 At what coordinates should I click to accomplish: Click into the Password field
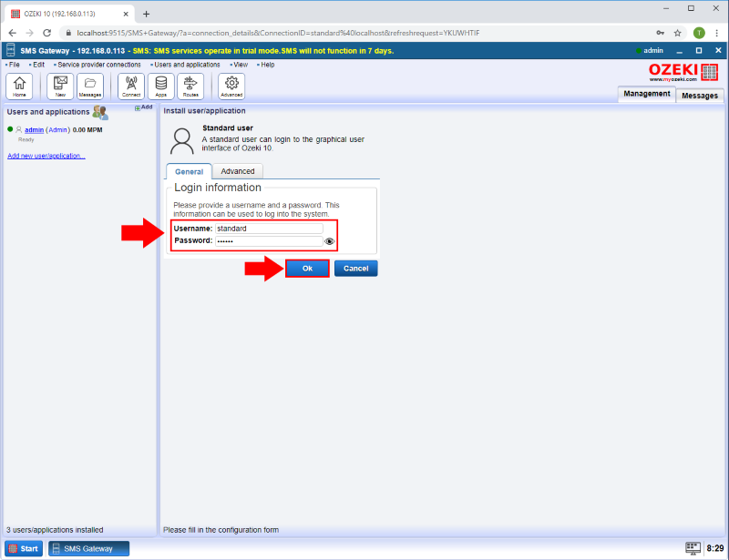(269, 240)
